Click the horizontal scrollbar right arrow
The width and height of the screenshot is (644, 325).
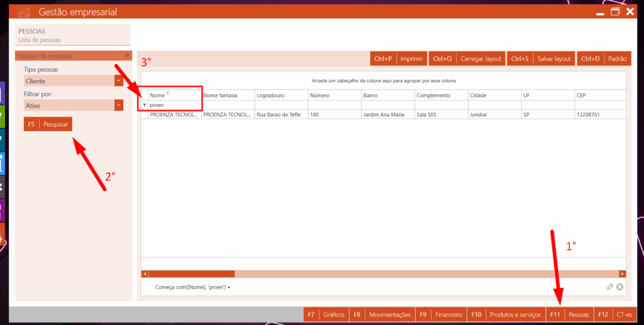tap(622, 274)
